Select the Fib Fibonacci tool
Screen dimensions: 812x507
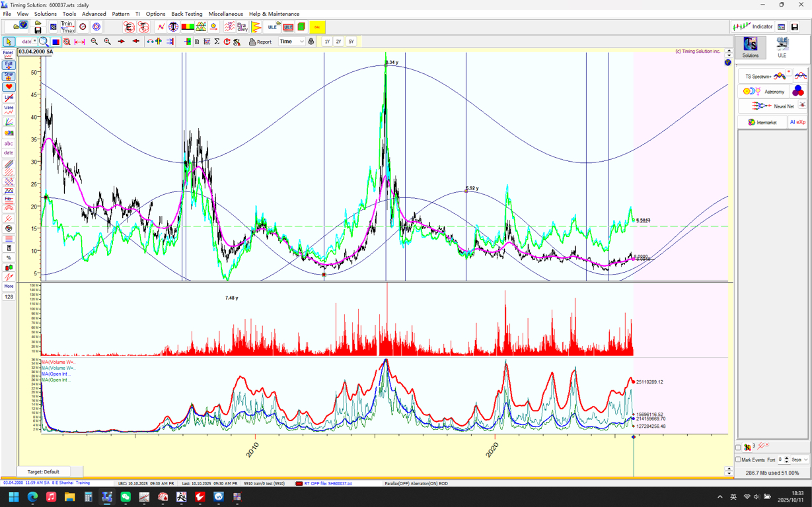pyautogui.click(x=9, y=199)
